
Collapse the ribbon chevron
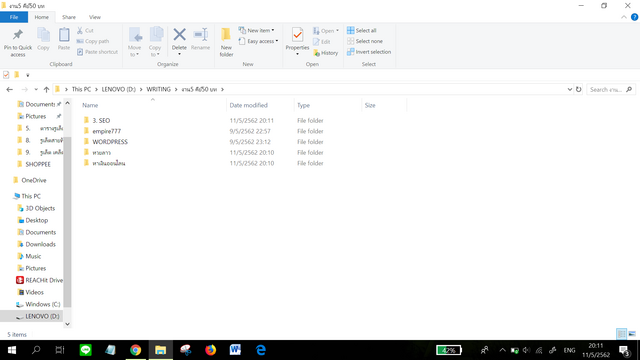coord(624,17)
